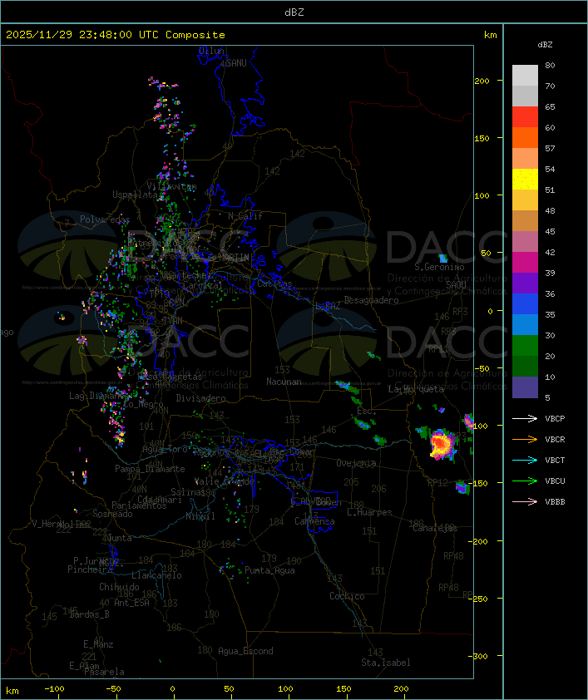Click the Agua_Escond place label

(x=245, y=651)
